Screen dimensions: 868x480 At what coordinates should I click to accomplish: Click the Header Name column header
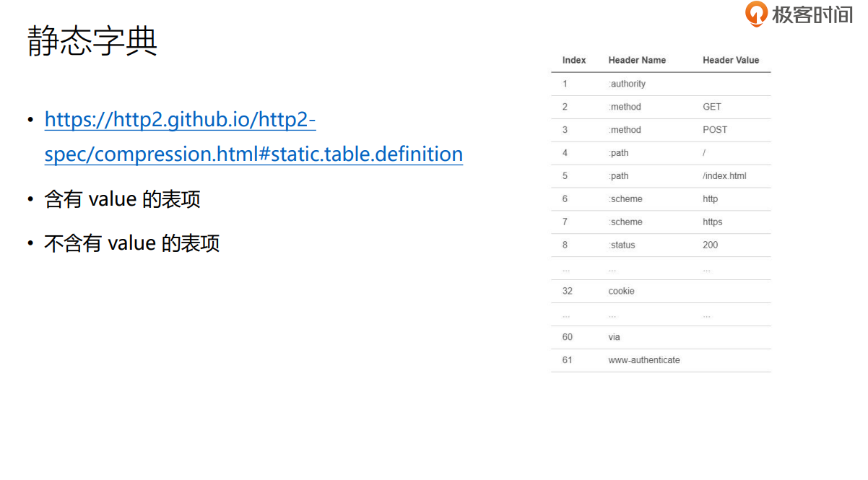(x=637, y=61)
